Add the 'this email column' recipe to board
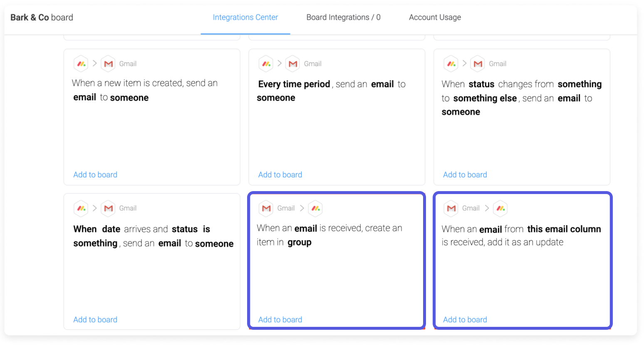Screen dimensions: 644x346 click(x=465, y=319)
